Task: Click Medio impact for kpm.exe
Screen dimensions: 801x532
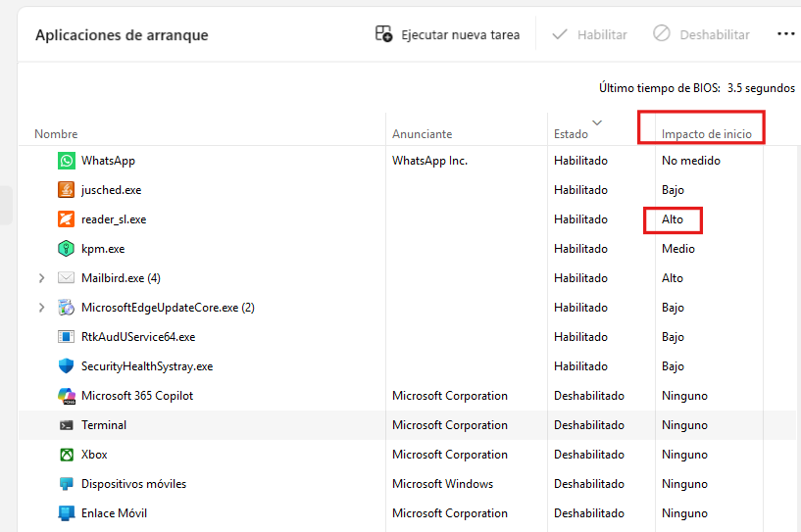Action: (x=678, y=249)
